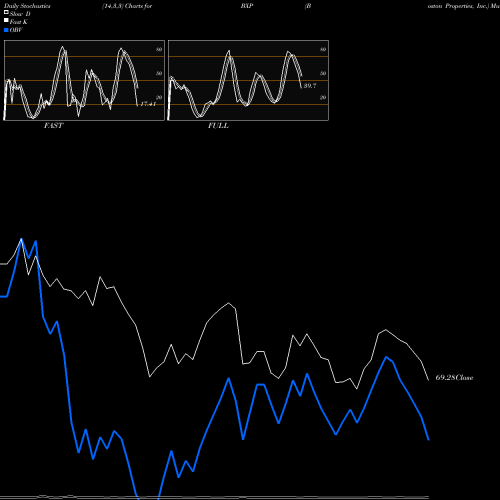This screenshot has height=500, width=500.
Task: Click the 50 axis label in FAST chart
Action: pyautogui.click(x=159, y=73)
